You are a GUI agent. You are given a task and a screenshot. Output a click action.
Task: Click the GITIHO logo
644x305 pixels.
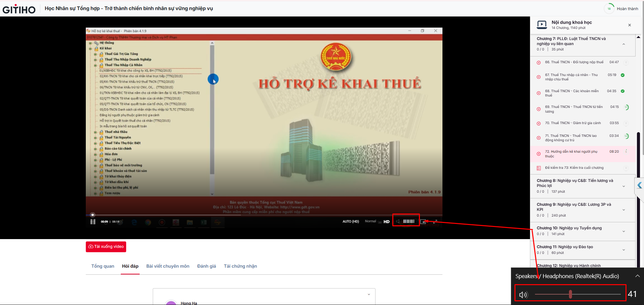point(19,9)
